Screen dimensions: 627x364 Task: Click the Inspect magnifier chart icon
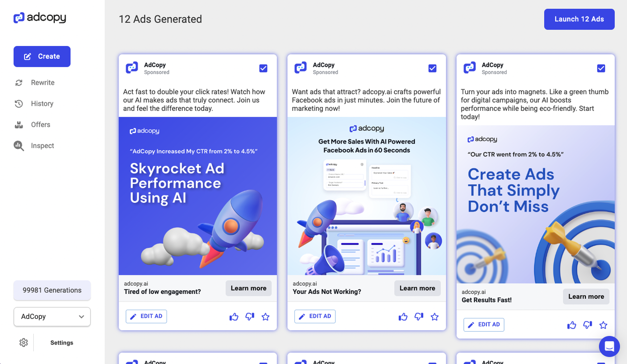point(19,146)
